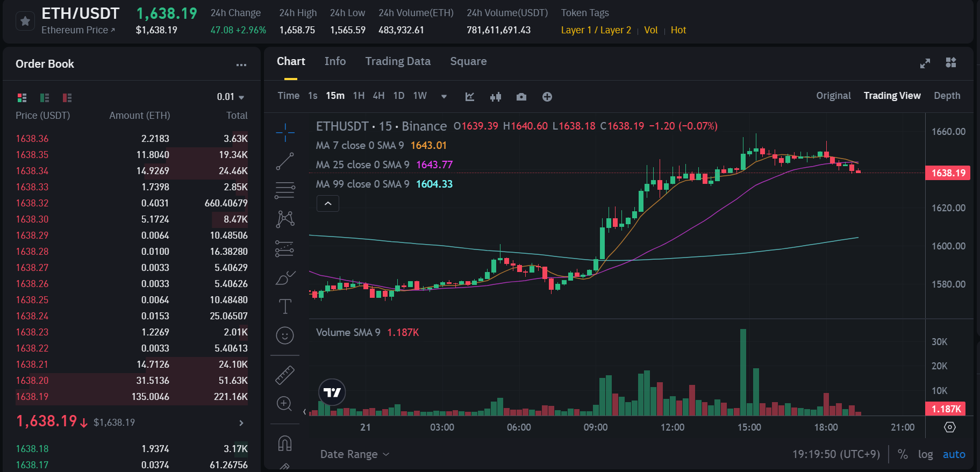The width and height of the screenshot is (980, 472).
Task: Click the MA 99 close indicator legend
Action: tap(384, 184)
